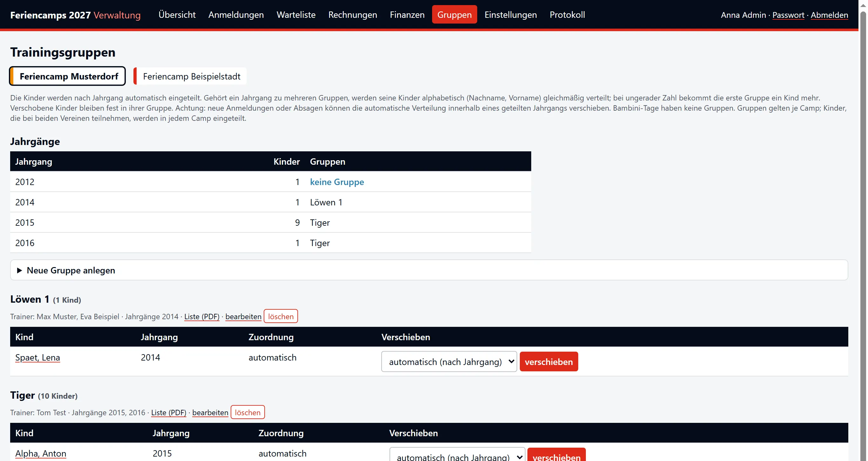
Task: Open the move dropdown for Alpha, Anton
Action: [457, 455]
